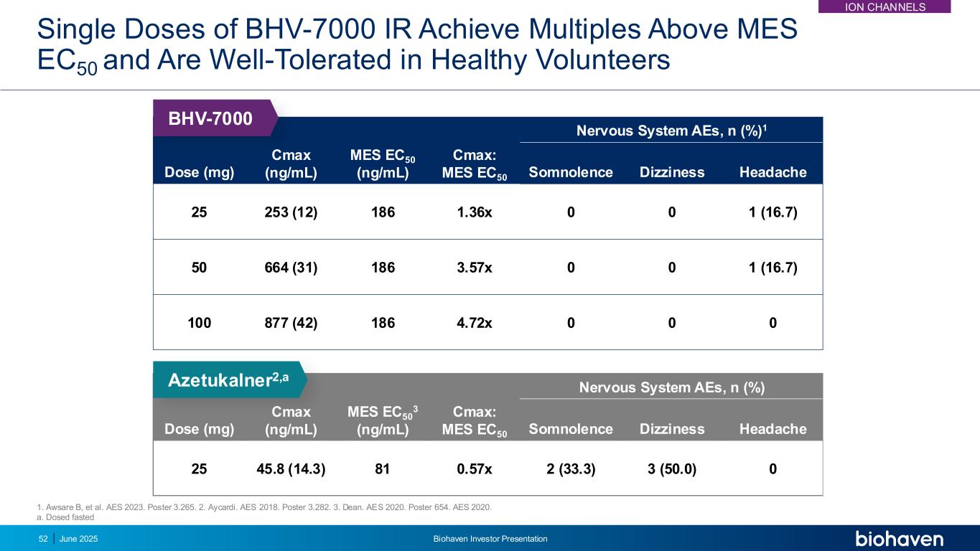Image resolution: width=980 pixels, height=551 pixels.
Task: Click the teal Azetukalner table label
Action: 230,380
